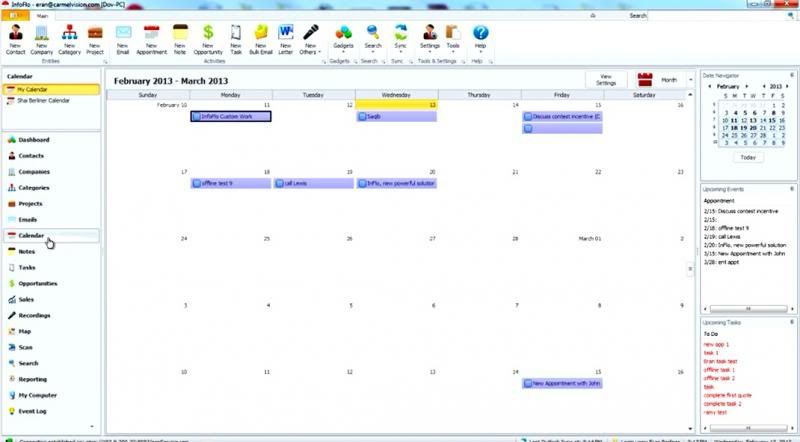Click the Upcoming Events horizontal scrollbar
The width and height of the screenshot is (800, 442).
[748, 309]
